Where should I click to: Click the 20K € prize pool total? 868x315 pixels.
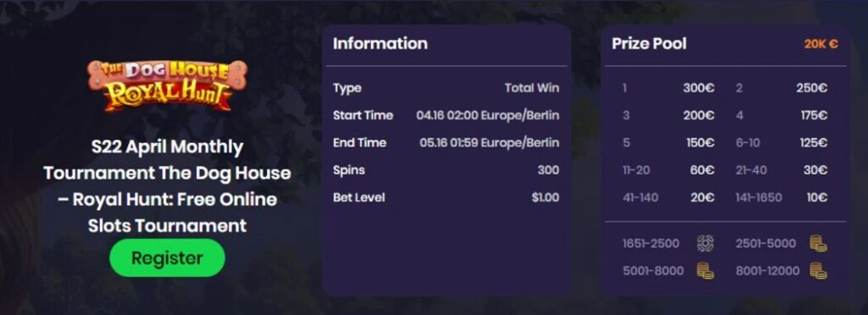tap(821, 44)
